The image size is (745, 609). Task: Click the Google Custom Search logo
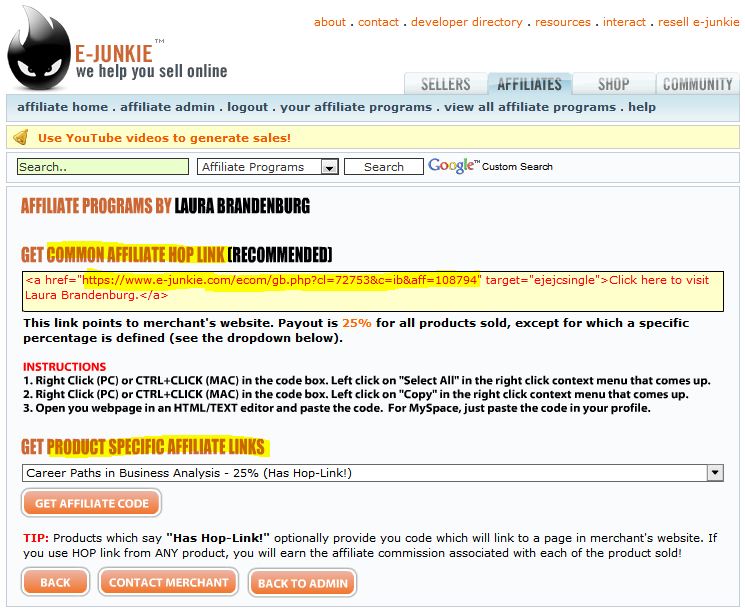[x=454, y=166]
